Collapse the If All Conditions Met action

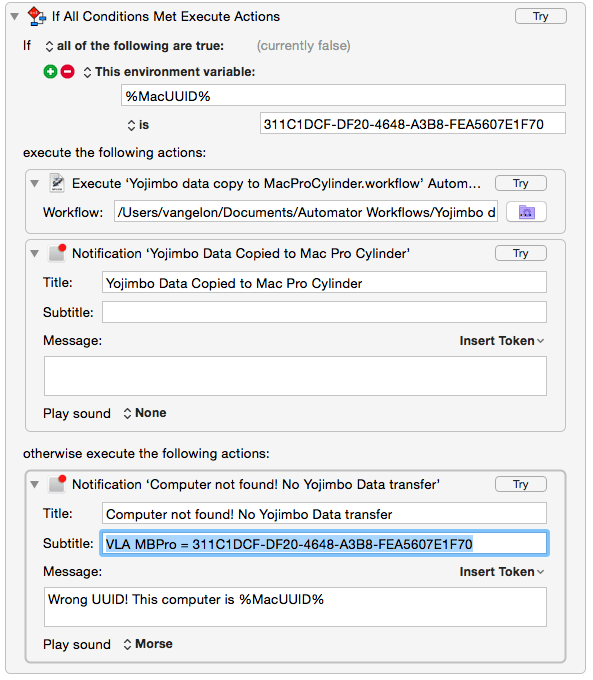pyautogui.click(x=14, y=17)
